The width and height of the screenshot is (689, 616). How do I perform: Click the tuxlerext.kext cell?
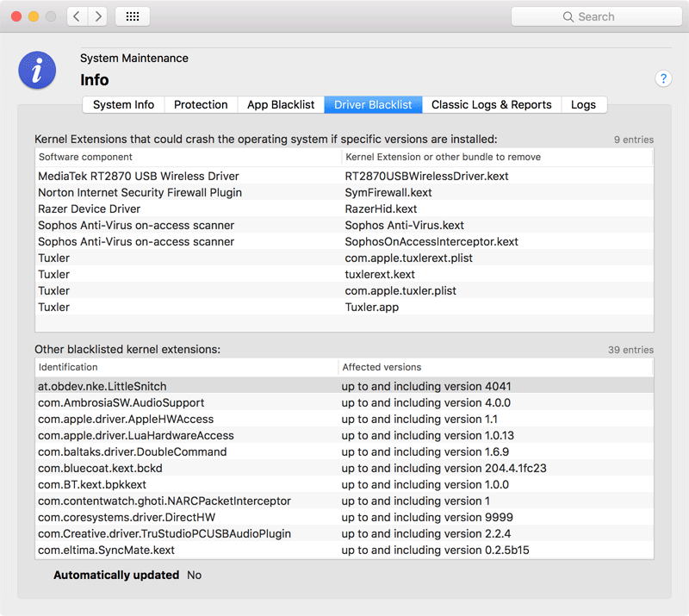click(x=380, y=274)
